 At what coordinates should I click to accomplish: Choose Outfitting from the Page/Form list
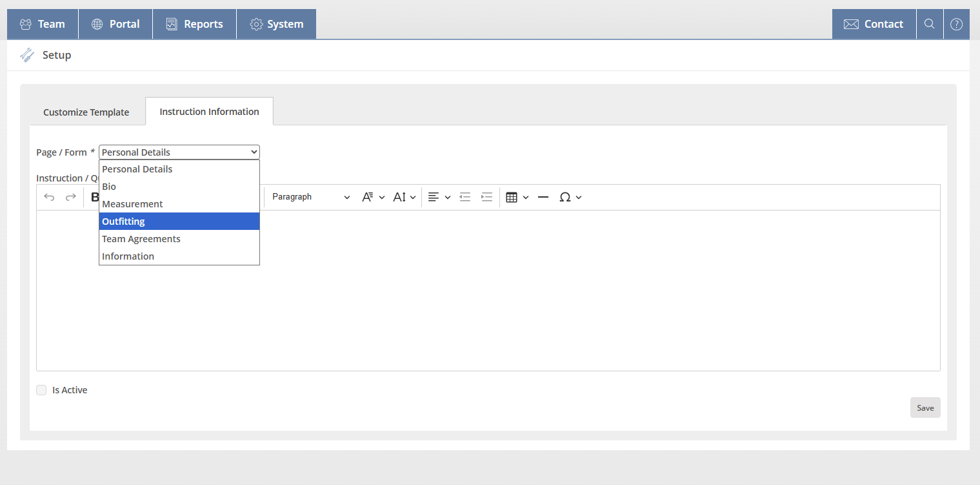pyautogui.click(x=179, y=222)
